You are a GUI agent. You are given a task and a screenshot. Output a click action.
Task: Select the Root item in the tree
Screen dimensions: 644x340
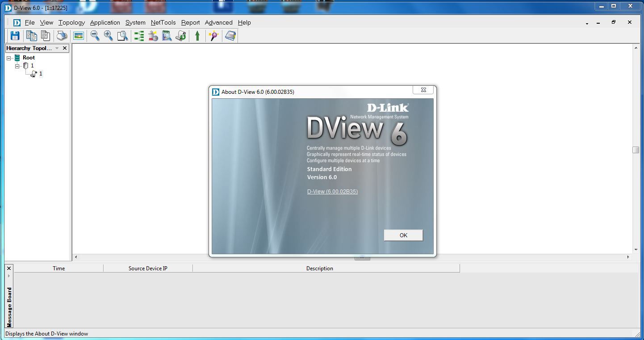pyautogui.click(x=29, y=58)
